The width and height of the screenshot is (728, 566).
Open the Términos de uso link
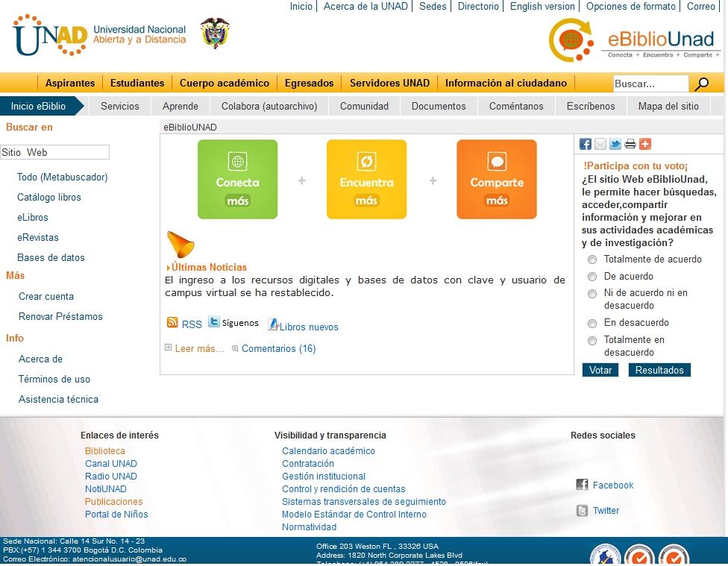tap(54, 379)
